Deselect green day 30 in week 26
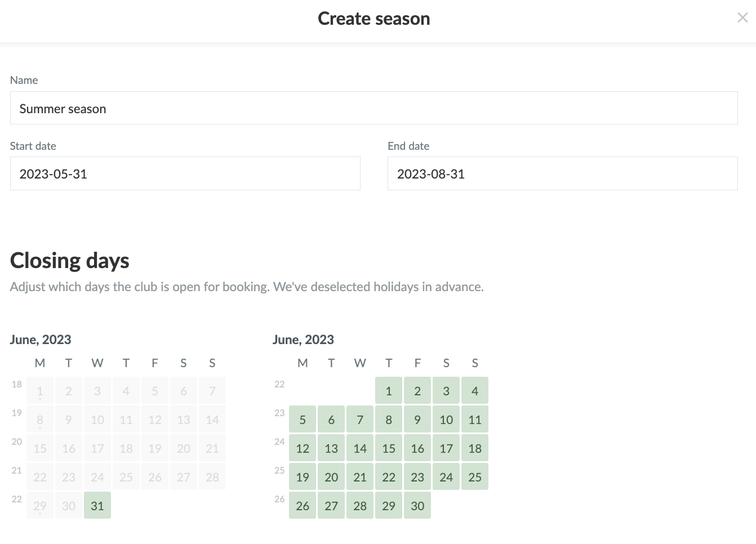 (417, 506)
